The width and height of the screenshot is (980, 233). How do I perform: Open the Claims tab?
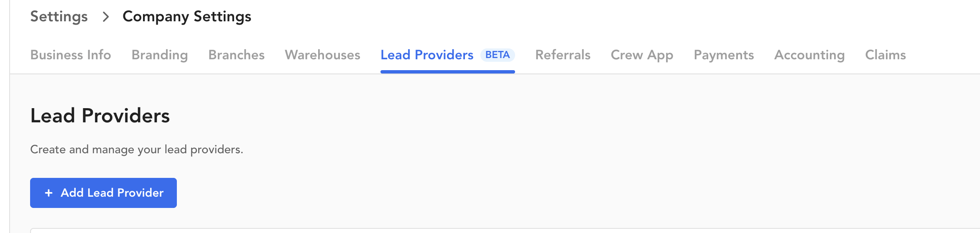886,55
